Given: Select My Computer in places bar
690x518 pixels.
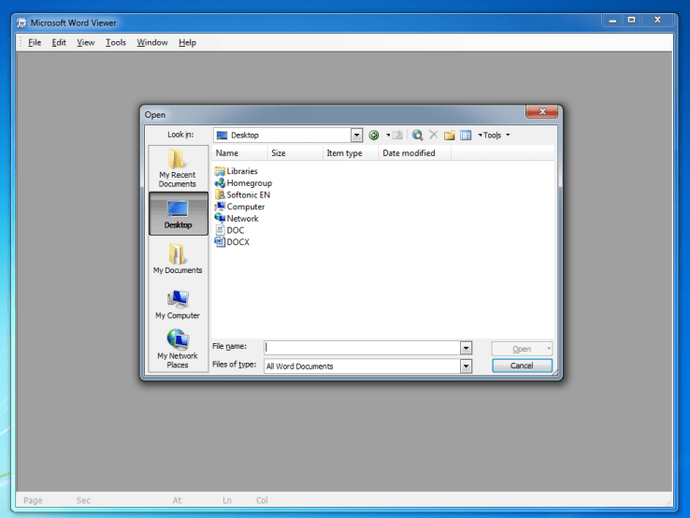Looking at the screenshot, I should (178, 305).
